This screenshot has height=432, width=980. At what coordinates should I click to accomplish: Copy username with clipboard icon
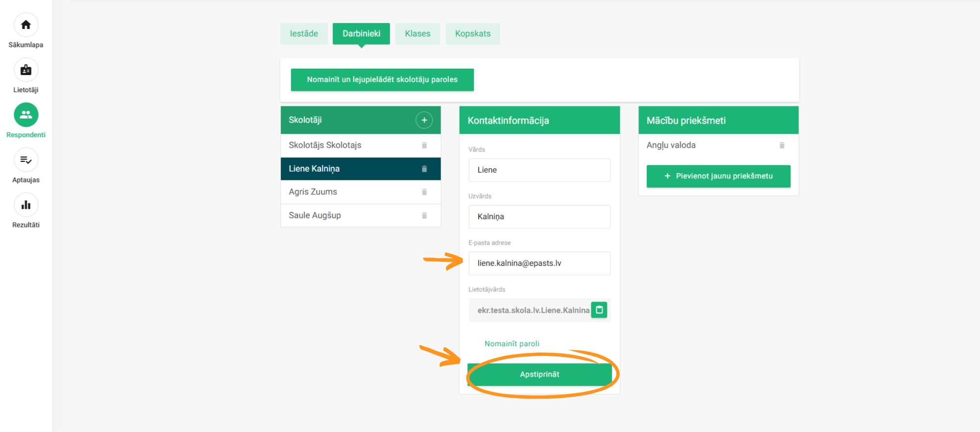599,310
